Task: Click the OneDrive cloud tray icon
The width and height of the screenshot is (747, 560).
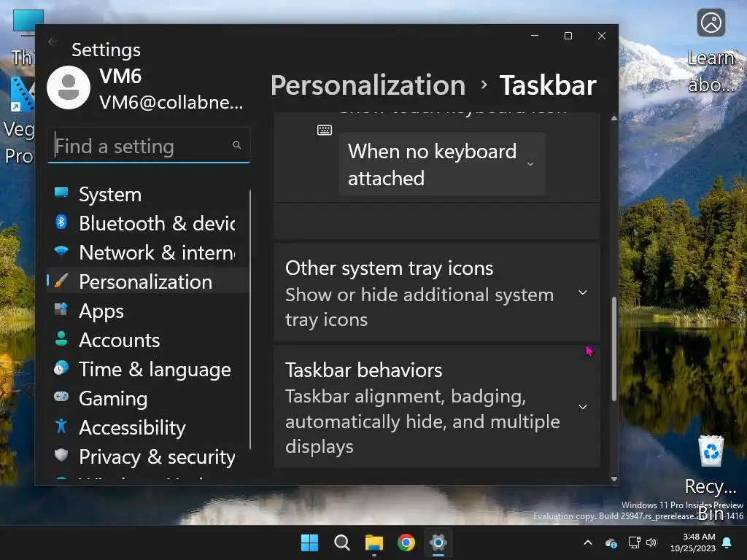Action: (x=611, y=542)
